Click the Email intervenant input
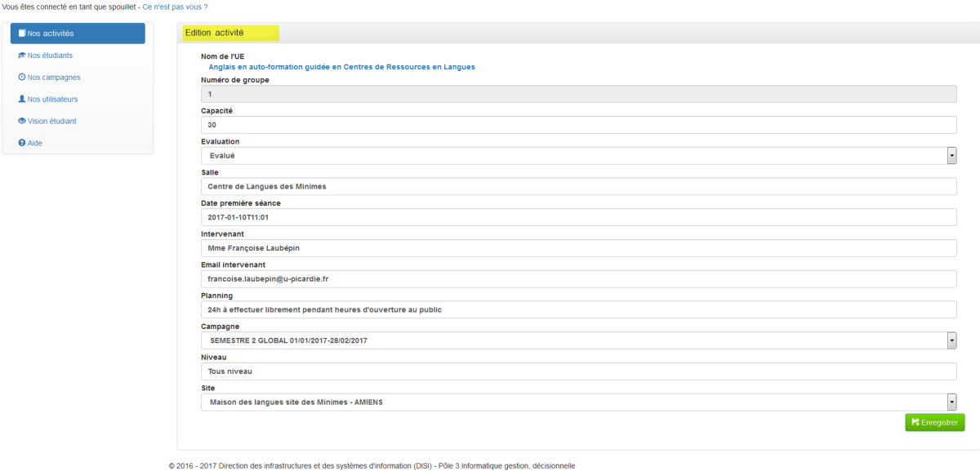This screenshot has width=980, height=471. (x=578, y=279)
